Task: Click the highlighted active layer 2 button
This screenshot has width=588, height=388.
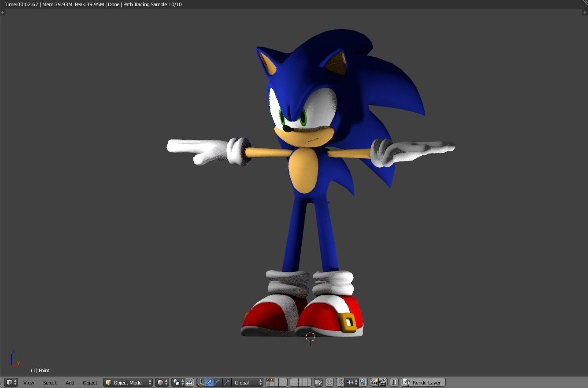Action: [x=273, y=380]
